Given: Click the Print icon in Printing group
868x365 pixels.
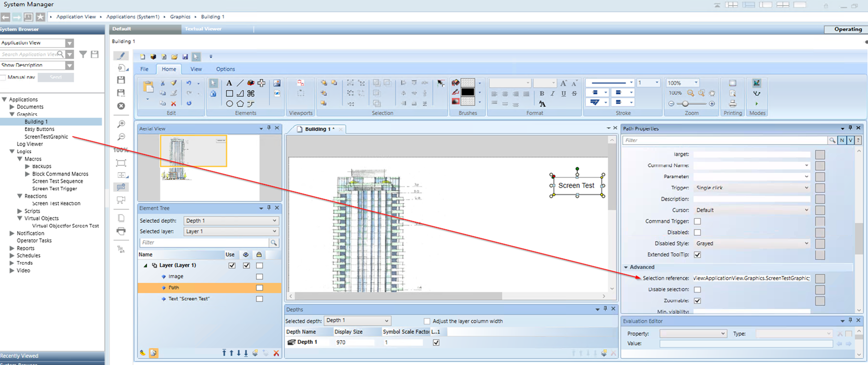Looking at the screenshot, I should point(732,104).
